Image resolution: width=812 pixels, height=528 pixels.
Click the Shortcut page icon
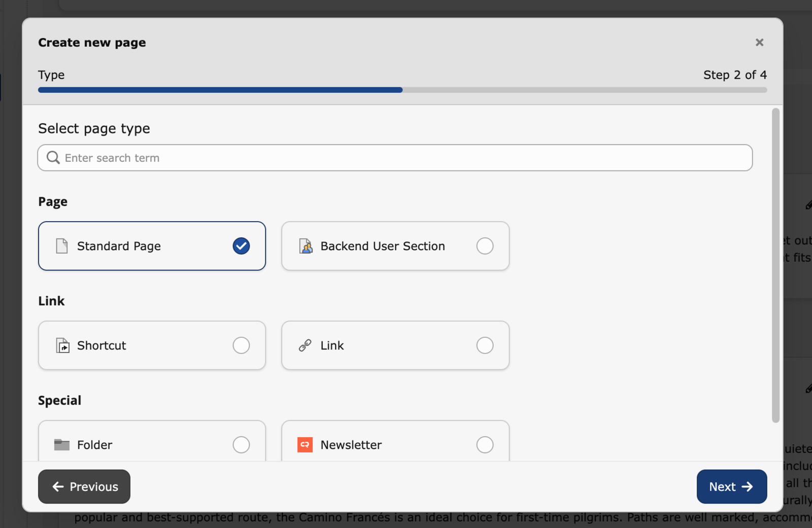click(62, 345)
